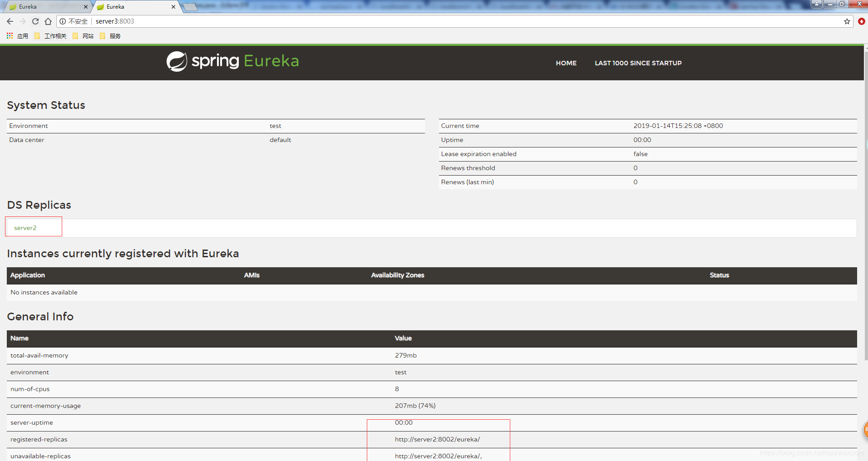Select the 'Renews threshold' label
Image resolution: width=868 pixels, height=461 pixels.
coord(468,168)
